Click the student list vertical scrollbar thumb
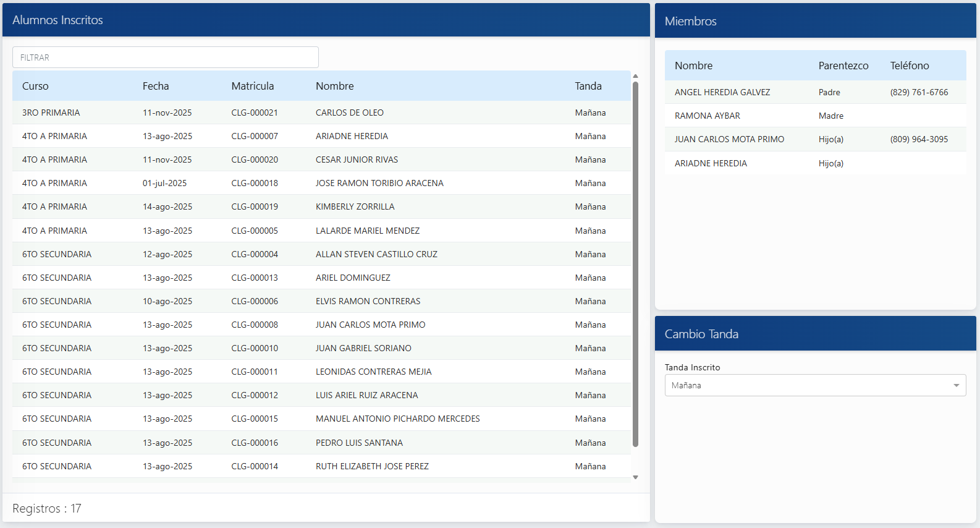Image resolution: width=980 pixels, height=528 pixels. tap(635, 263)
